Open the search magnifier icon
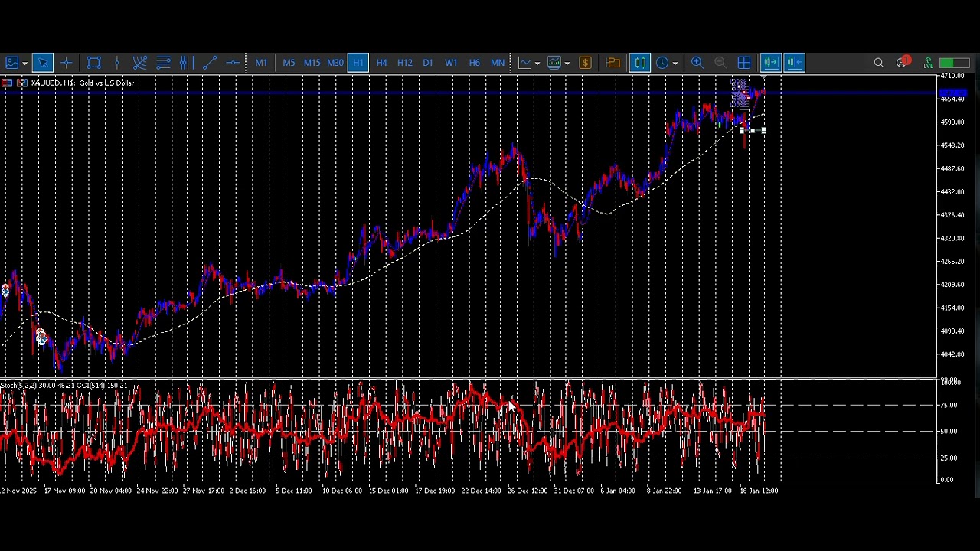980x551 pixels. (x=879, y=63)
